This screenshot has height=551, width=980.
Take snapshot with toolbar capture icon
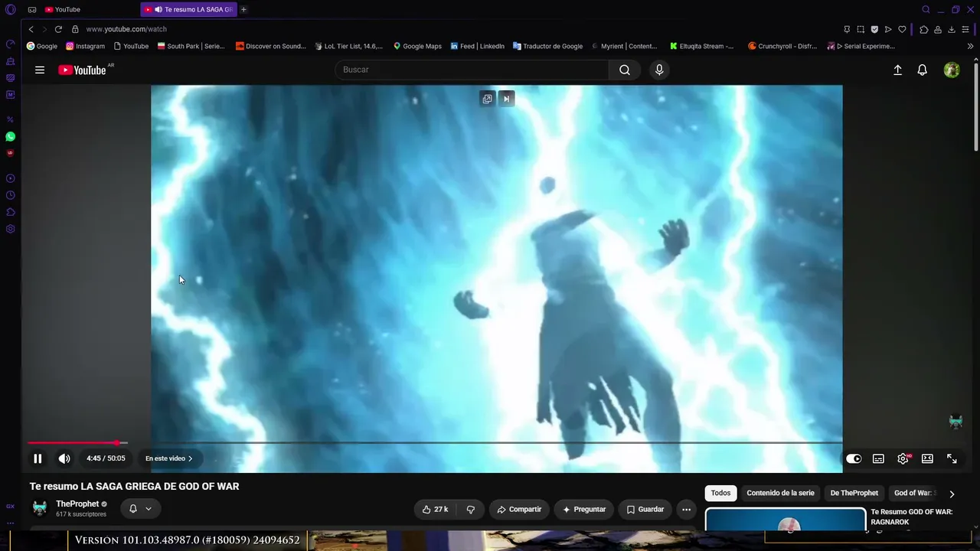click(861, 29)
